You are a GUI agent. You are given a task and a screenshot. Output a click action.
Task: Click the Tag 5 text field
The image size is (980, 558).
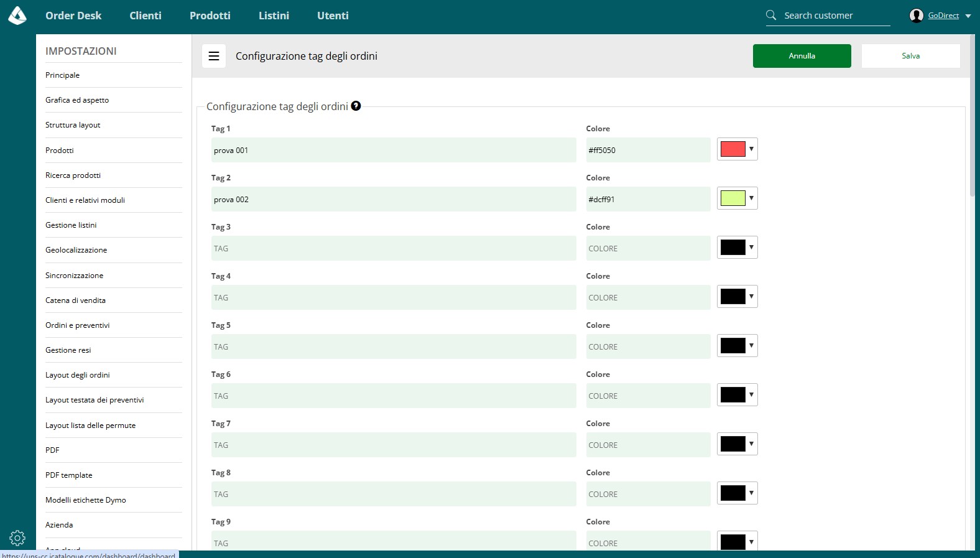pyautogui.click(x=394, y=346)
